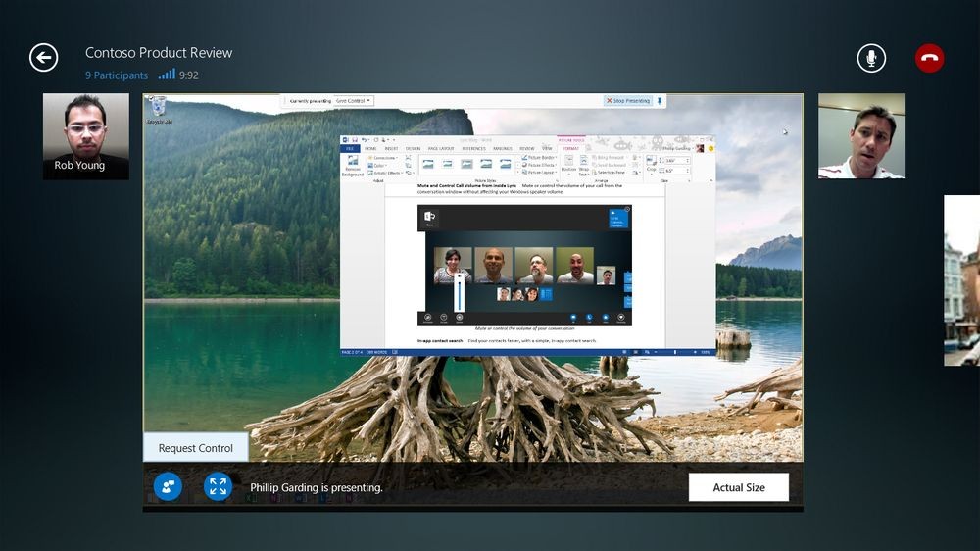Image resolution: width=980 pixels, height=551 pixels.
Task: Switch to Word's MAILINGS tab
Action: tap(503, 149)
